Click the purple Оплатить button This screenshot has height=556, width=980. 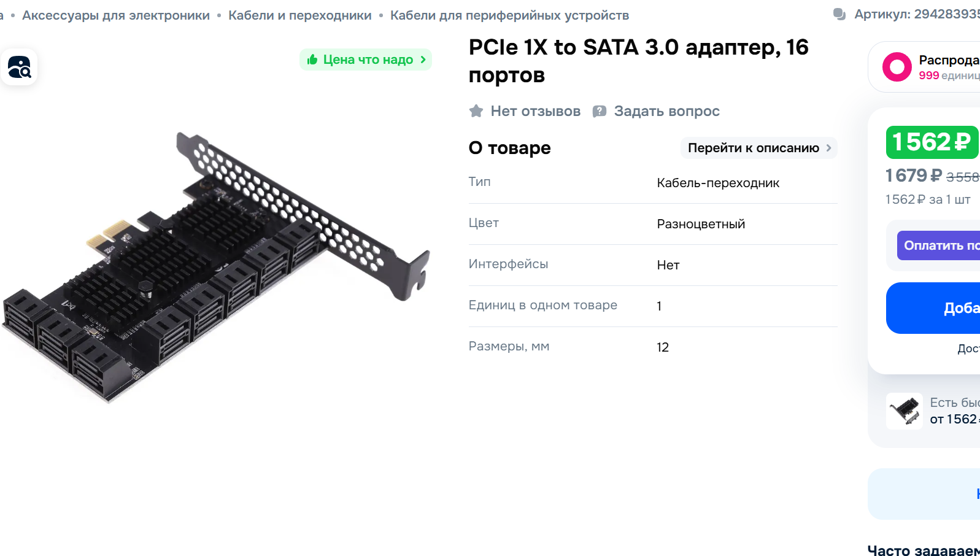(938, 245)
